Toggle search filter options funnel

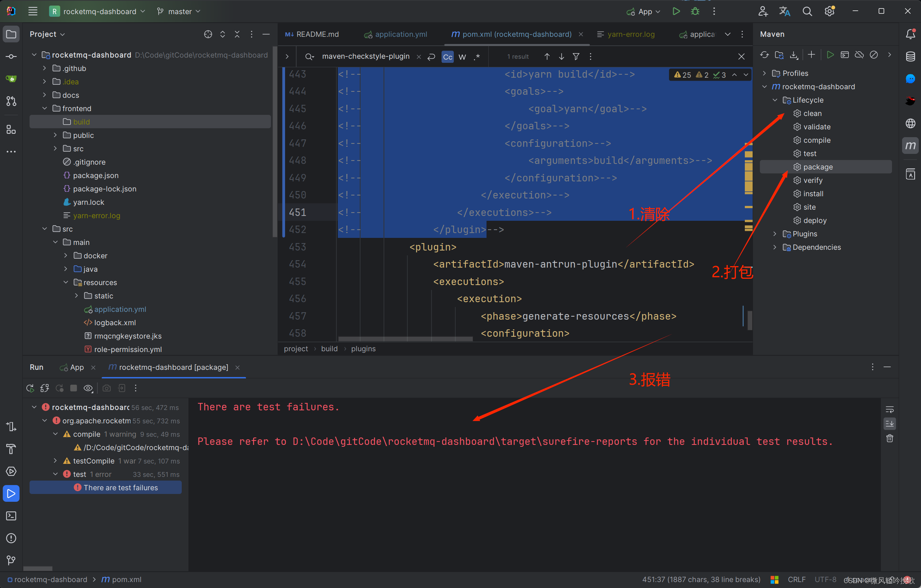click(x=576, y=56)
